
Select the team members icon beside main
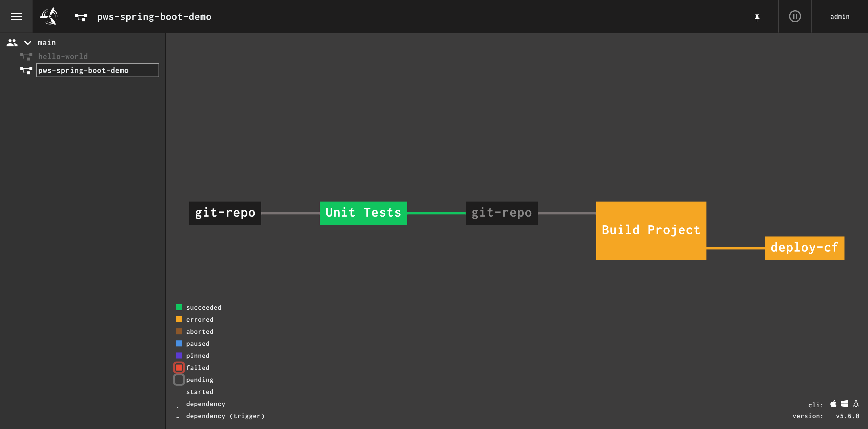tap(12, 43)
